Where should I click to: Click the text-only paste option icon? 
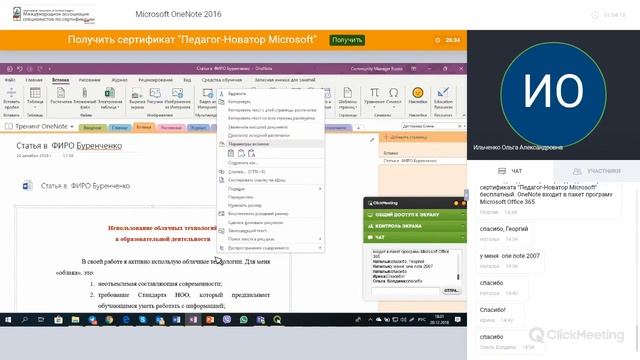(x=251, y=153)
